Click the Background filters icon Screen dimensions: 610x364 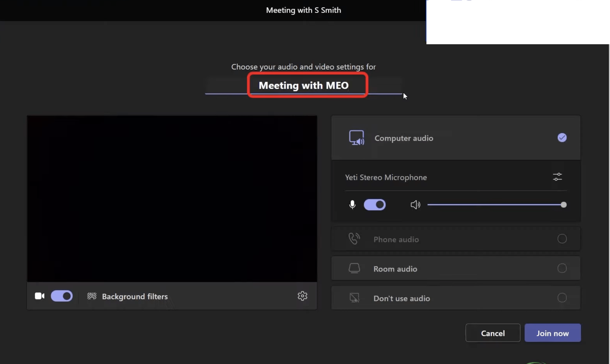tap(92, 296)
